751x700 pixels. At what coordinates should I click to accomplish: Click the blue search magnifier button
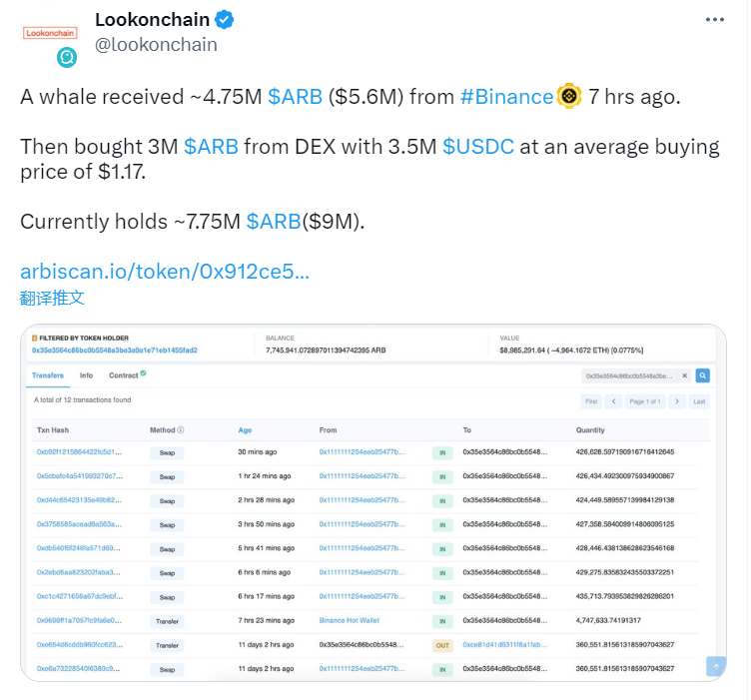coord(702,375)
